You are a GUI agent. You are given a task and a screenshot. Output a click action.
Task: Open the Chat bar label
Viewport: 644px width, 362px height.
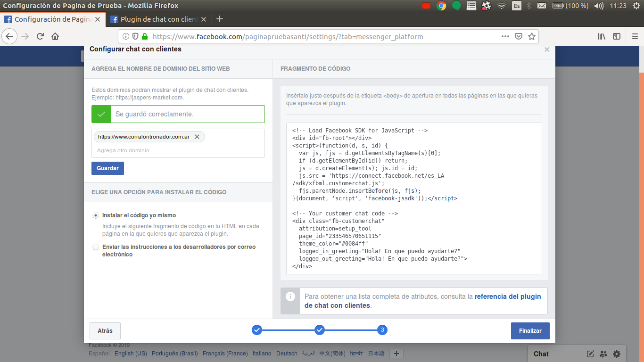tap(541, 354)
